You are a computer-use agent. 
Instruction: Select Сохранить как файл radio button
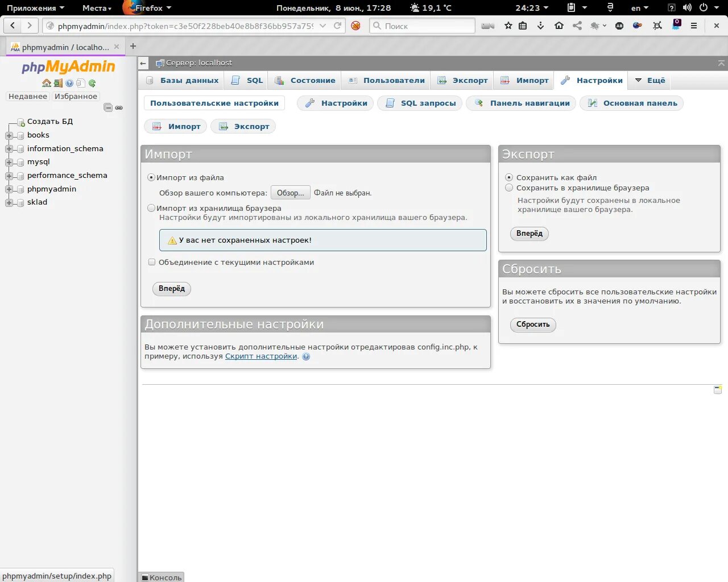pos(509,177)
